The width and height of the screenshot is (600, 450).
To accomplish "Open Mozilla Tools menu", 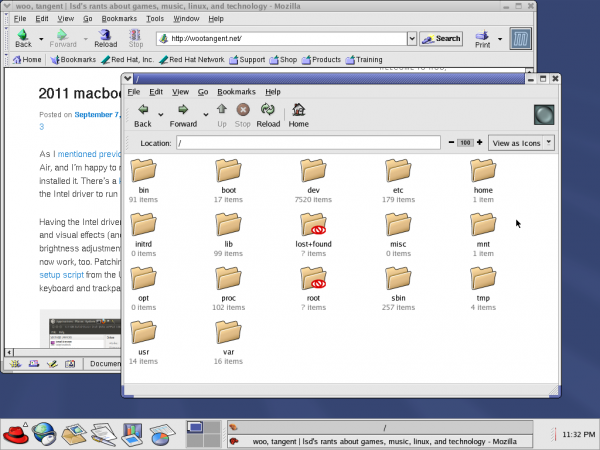I will pos(155,19).
